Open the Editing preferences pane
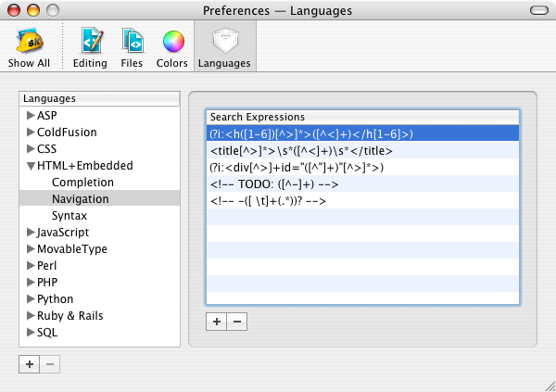Viewport: 556px width, 392px height. coord(90,47)
